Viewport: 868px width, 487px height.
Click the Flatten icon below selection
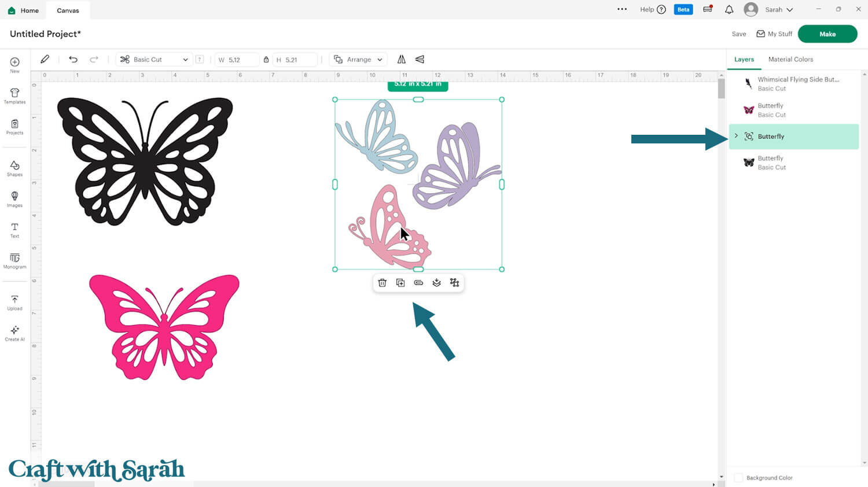[436, 283]
